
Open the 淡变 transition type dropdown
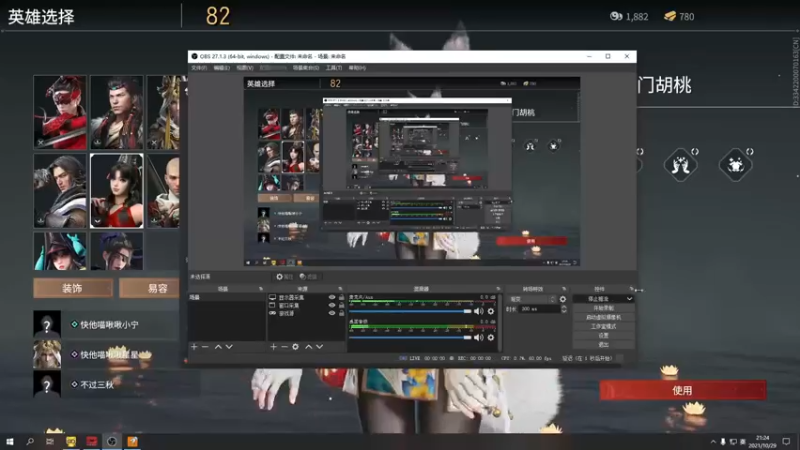tap(532, 299)
